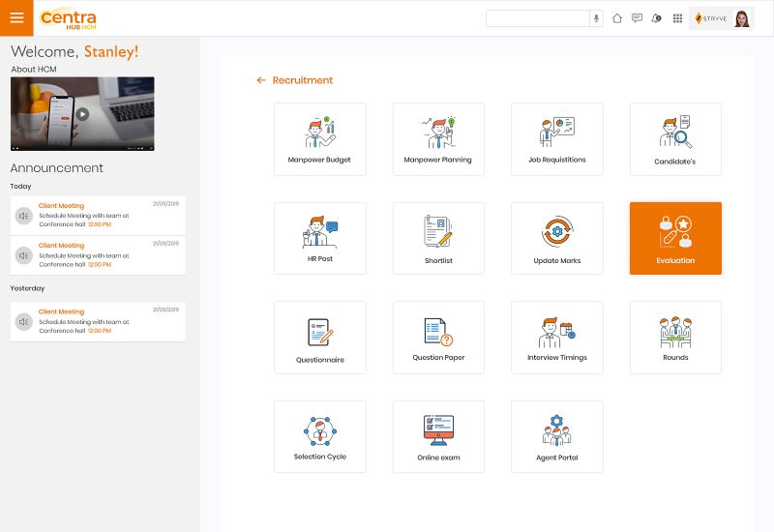Screen dimensions: 774x532
Task: Expand the apps grid launcher
Action: [x=677, y=18]
